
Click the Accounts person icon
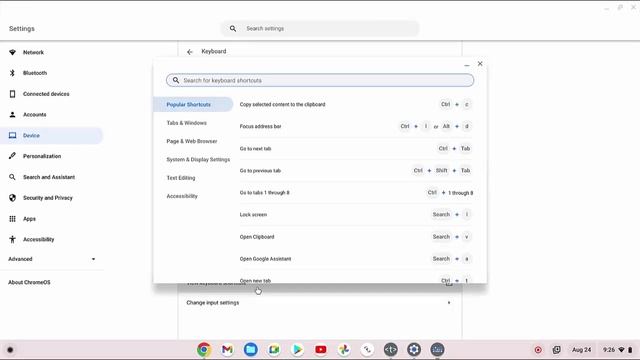[x=12, y=115]
